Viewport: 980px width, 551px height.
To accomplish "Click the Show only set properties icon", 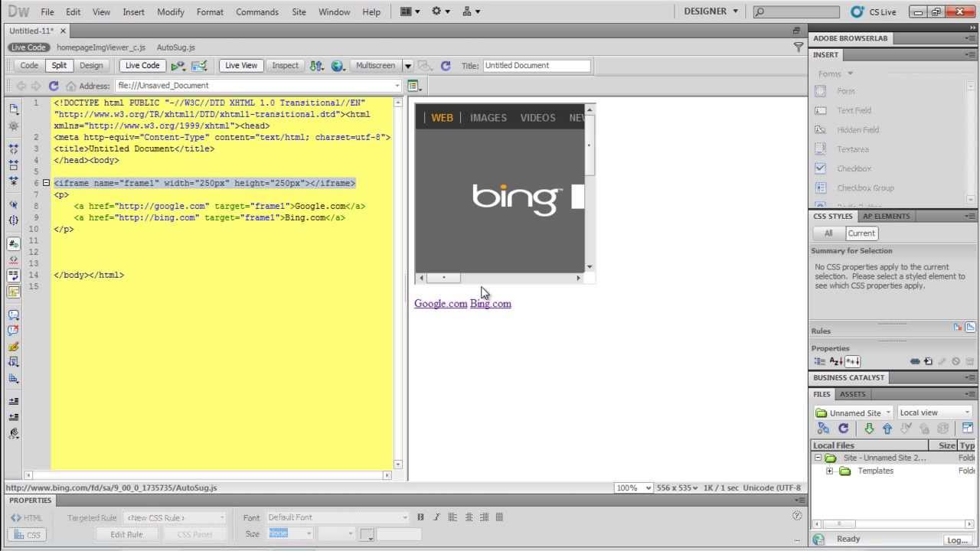I will click(x=853, y=361).
